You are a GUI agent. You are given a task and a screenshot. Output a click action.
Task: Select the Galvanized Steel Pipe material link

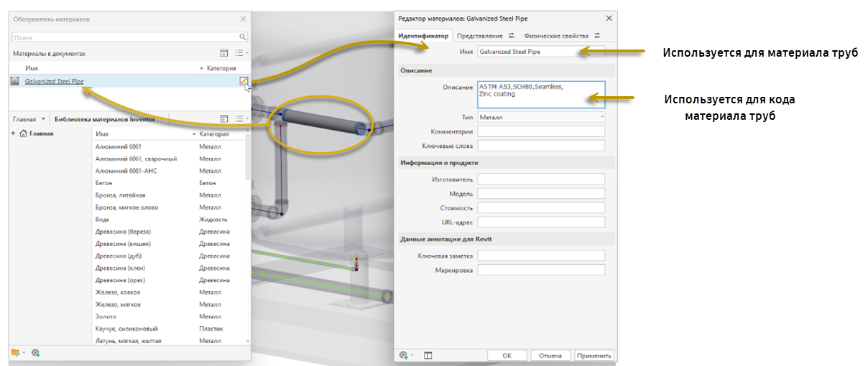(x=54, y=82)
